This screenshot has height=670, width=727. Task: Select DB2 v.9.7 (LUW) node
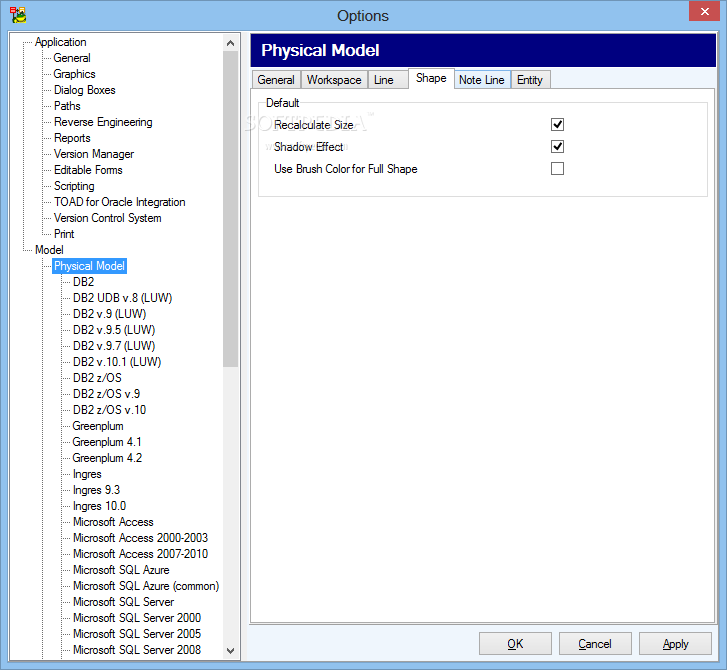coord(114,346)
